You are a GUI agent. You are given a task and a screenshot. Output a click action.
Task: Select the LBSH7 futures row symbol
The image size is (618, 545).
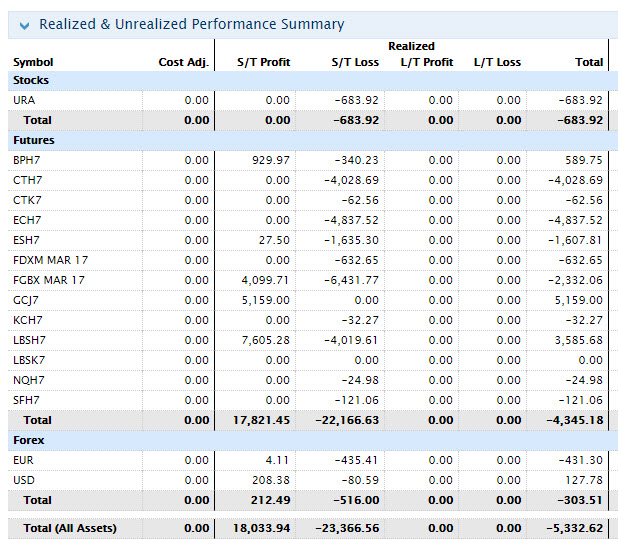pos(29,340)
